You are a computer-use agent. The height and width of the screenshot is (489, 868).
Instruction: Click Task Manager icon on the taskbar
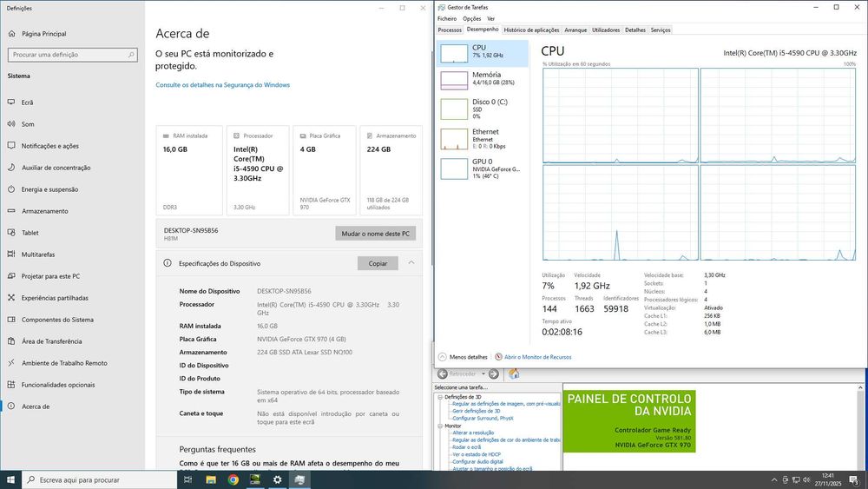[299, 479]
